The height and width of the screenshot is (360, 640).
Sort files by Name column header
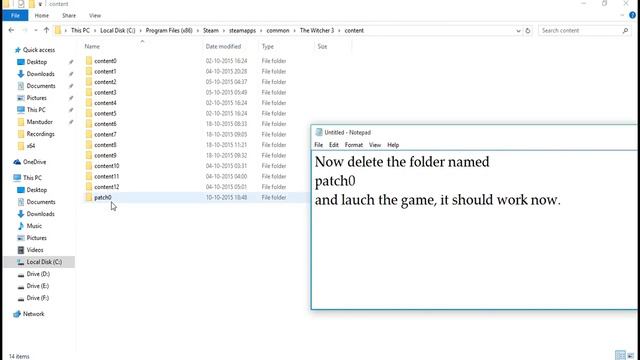click(x=92, y=47)
